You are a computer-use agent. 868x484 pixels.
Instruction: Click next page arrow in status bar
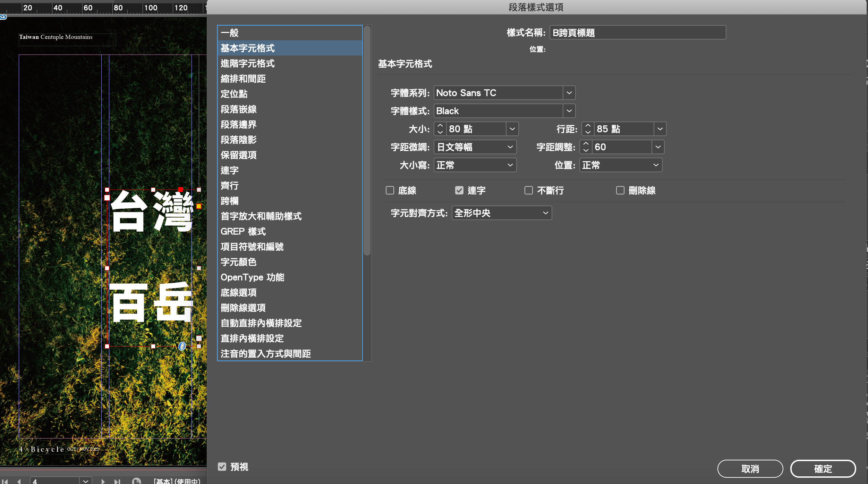click(x=103, y=481)
